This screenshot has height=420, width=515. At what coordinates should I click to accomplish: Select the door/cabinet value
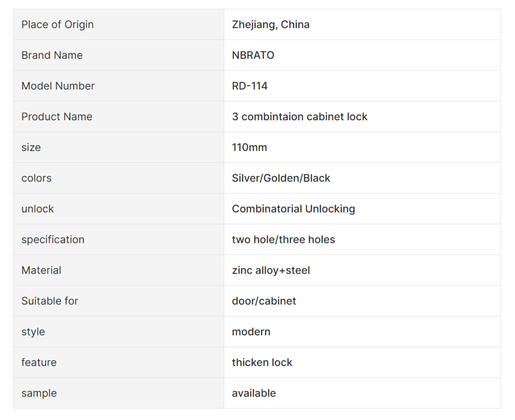pos(264,301)
